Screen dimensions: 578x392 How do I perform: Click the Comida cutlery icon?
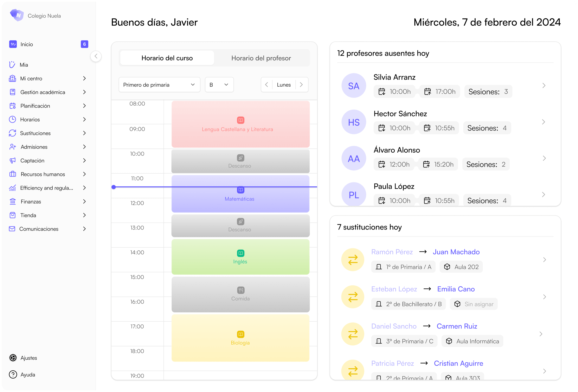pos(240,290)
